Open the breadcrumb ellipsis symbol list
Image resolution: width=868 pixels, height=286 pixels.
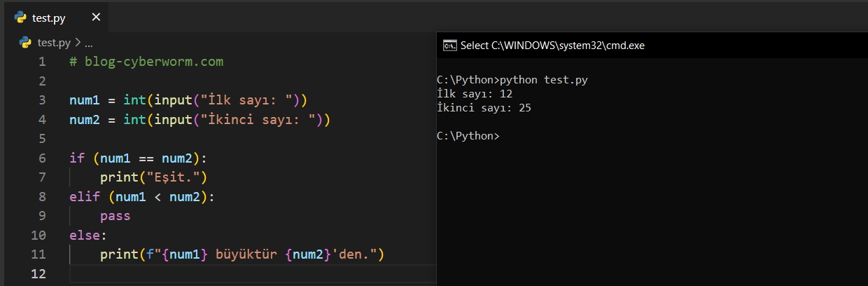pyautogui.click(x=88, y=43)
